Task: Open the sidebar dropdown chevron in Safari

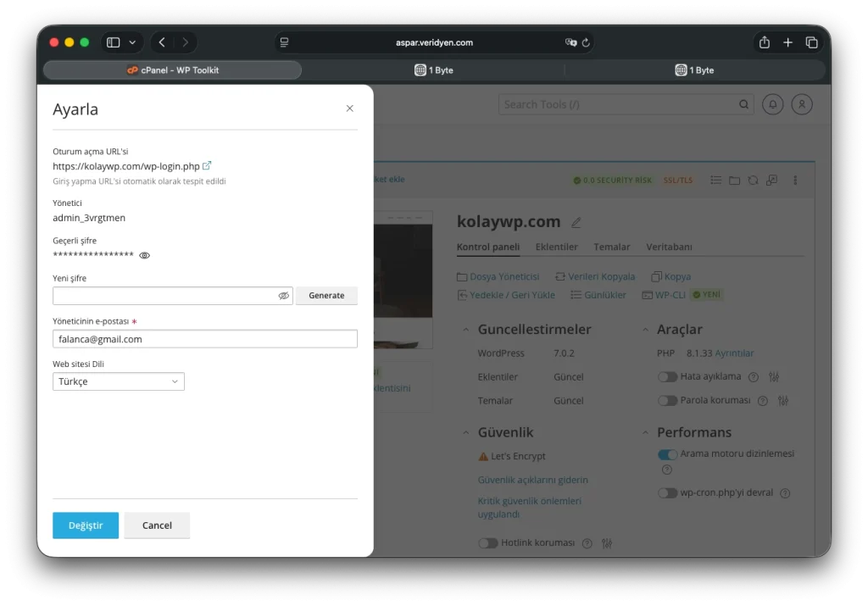Action: pyautogui.click(x=132, y=42)
